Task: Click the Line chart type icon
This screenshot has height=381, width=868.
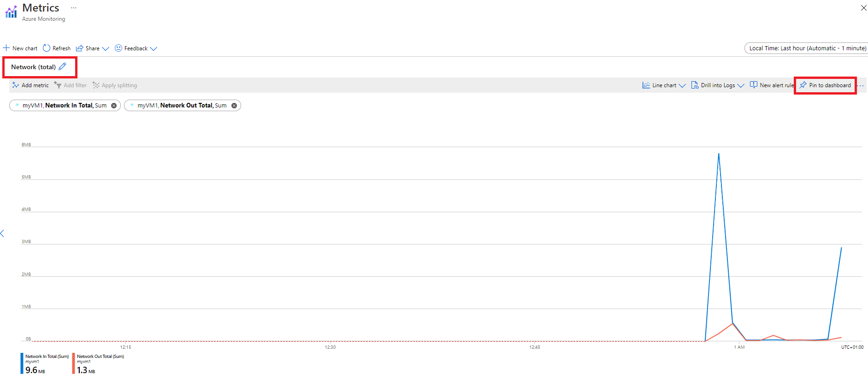Action: point(646,85)
